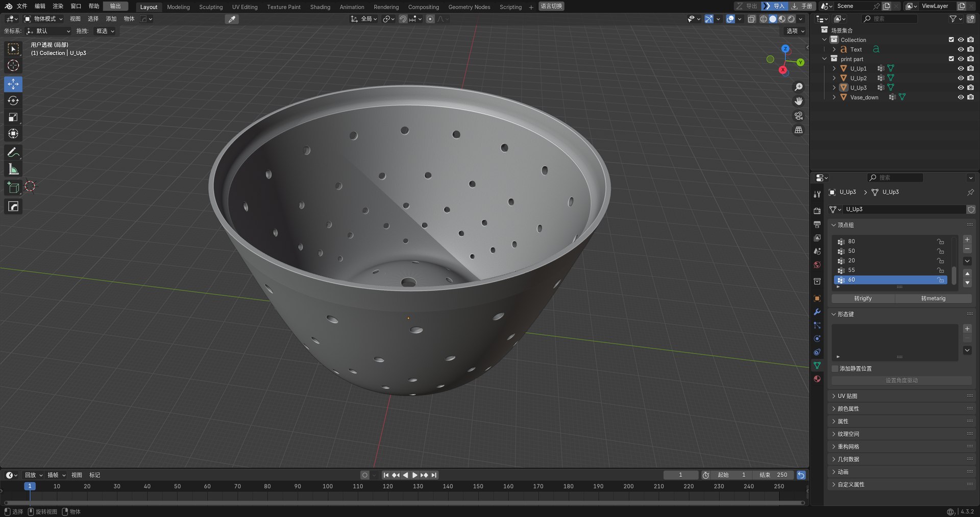
Task: Open the 渲染 menu
Action: point(58,6)
